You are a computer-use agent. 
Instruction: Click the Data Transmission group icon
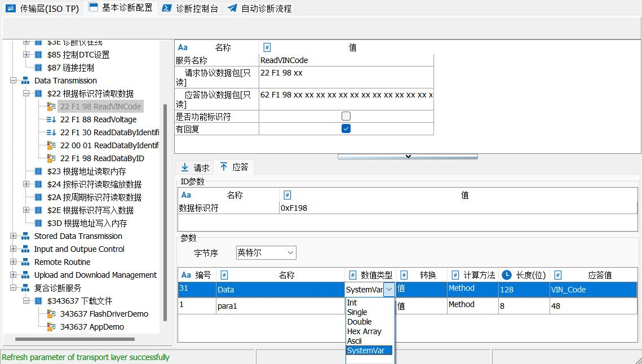click(x=25, y=81)
